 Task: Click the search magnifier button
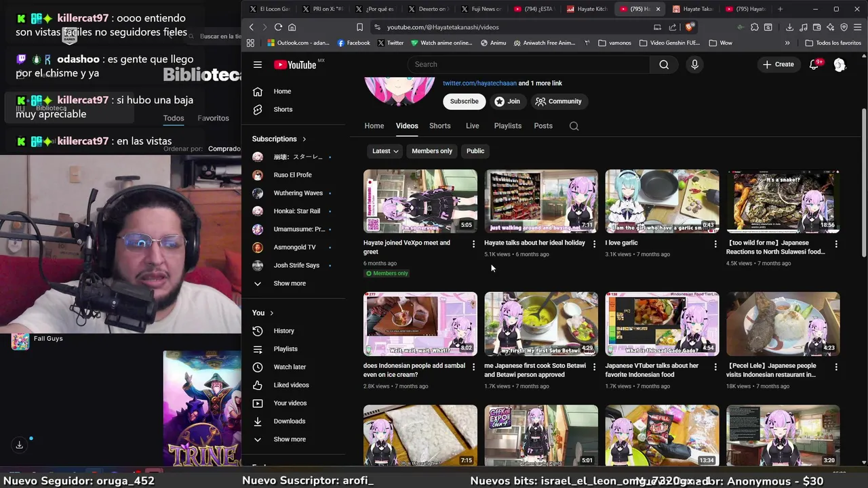click(664, 64)
